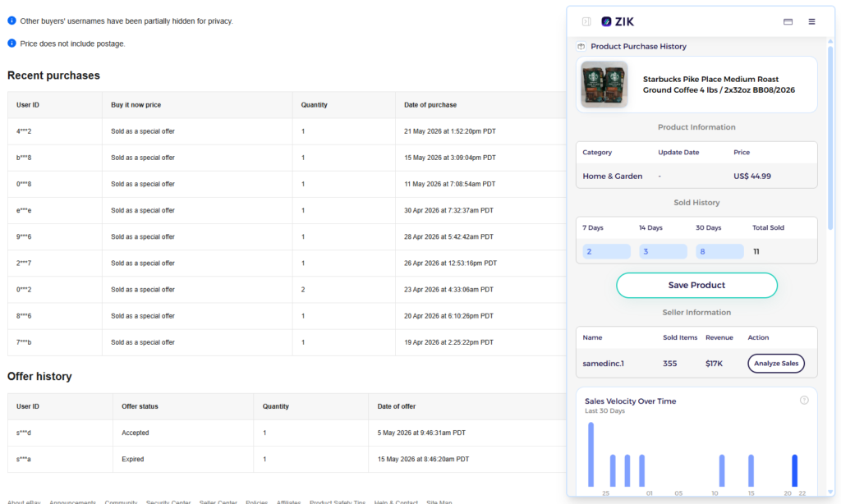The image size is (841, 504).
Task: Click offer User ID s***d
Action: (x=23, y=433)
